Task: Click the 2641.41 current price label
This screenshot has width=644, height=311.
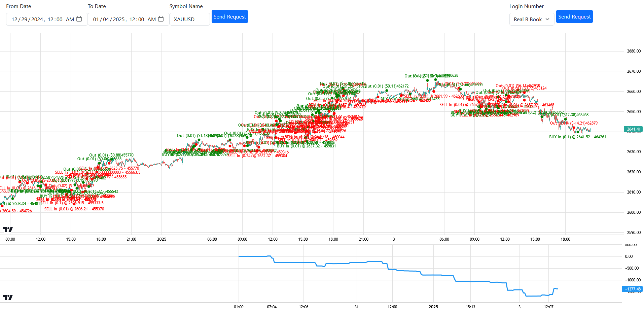Action: (x=634, y=129)
